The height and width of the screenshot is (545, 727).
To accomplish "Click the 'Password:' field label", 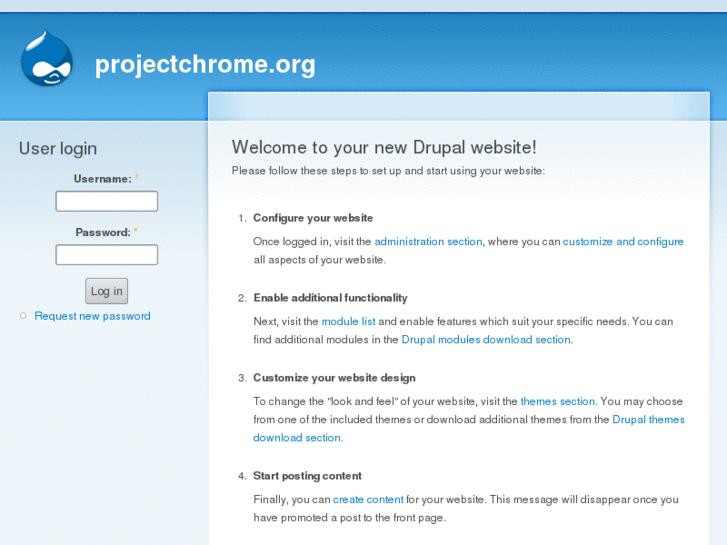I will [103, 232].
